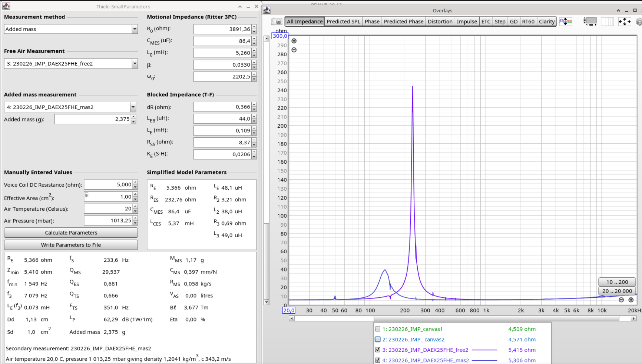Switch to the Predicted Phase tab
Image resolution: width=642 pixels, height=364 pixels.
403,21
